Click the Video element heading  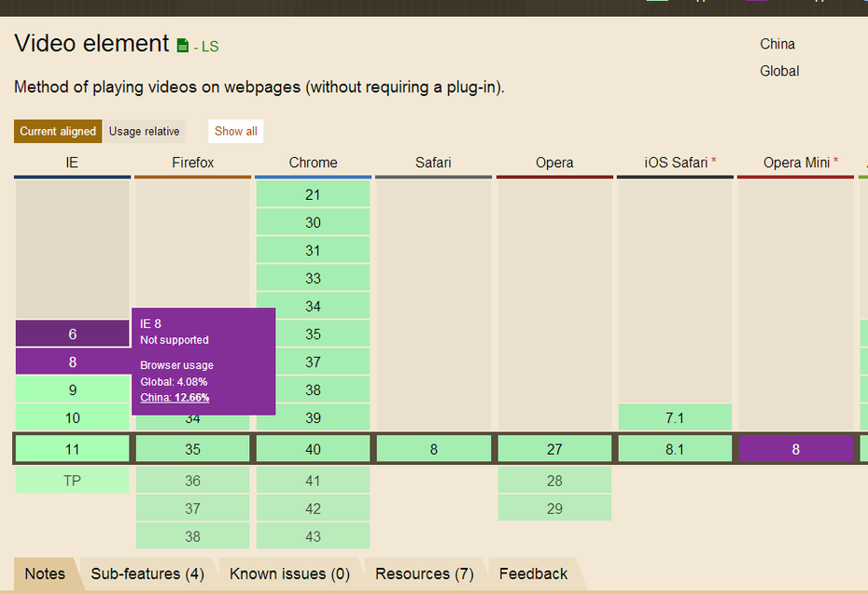(x=91, y=43)
